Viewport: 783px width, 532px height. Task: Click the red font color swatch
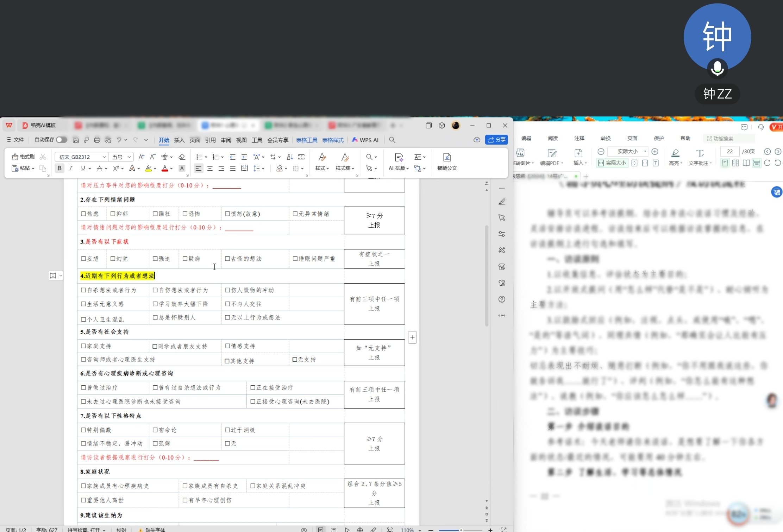165,169
